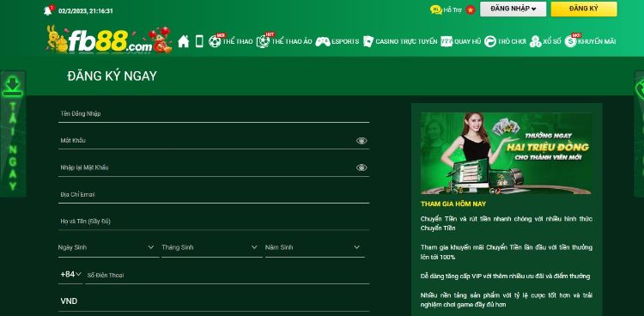This screenshot has height=316, width=644.
Task: Click the Tải Ngay download arrow icon
Action: tap(13, 86)
